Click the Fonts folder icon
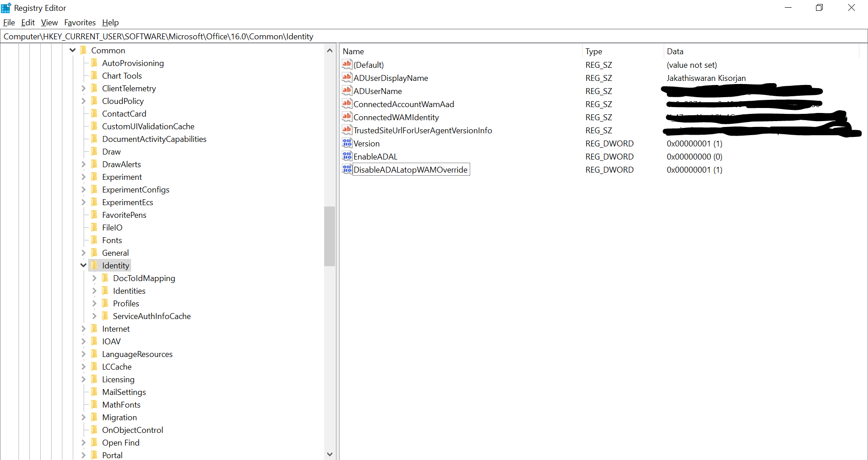 click(x=94, y=240)
